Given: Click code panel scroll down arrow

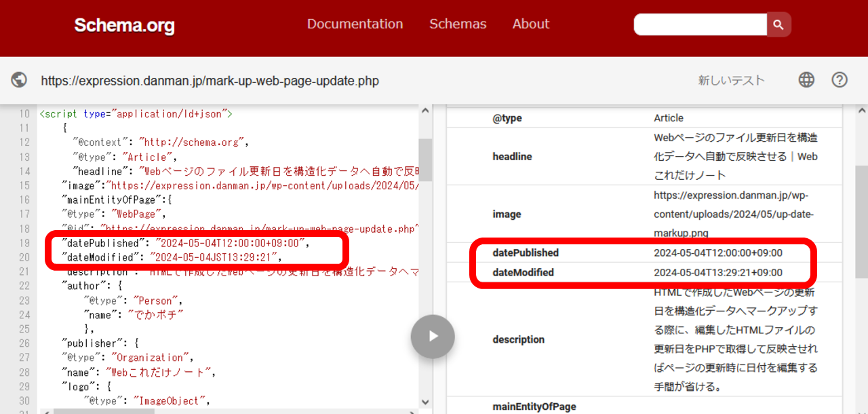Looking at the screenshot, I should [x=425, y=402].
